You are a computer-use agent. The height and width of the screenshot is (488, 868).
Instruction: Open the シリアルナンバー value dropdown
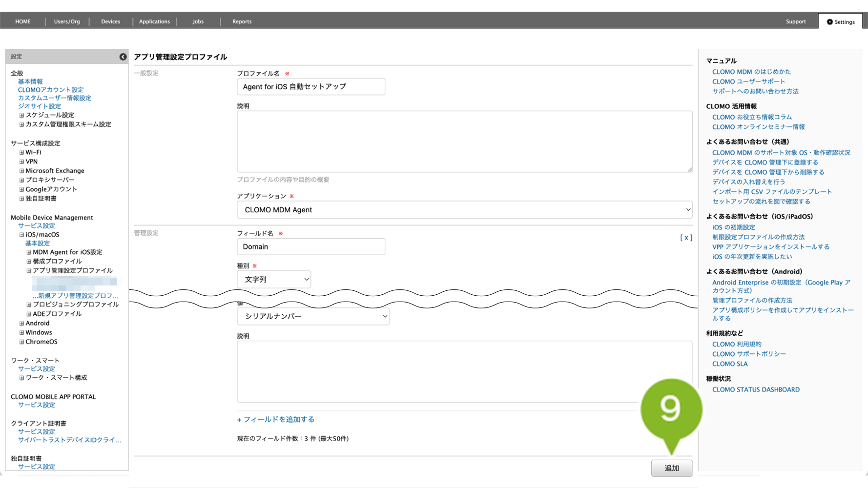click(x=313, y=316)
